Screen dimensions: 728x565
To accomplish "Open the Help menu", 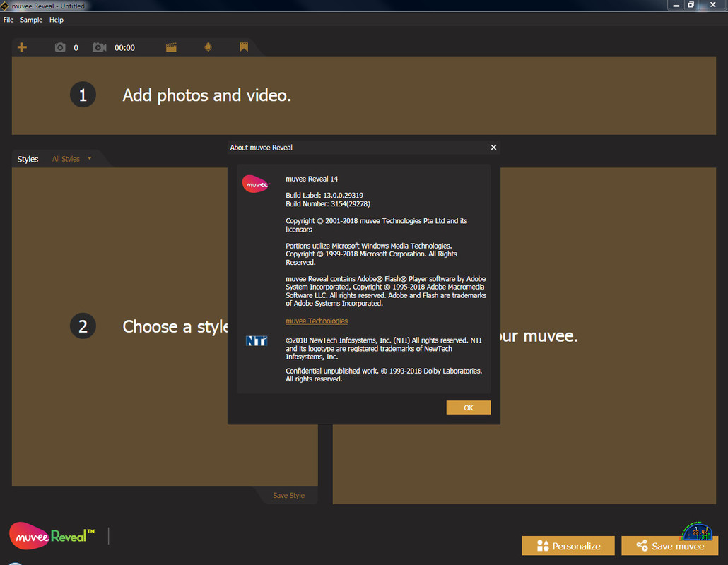I will click(56, 20).
